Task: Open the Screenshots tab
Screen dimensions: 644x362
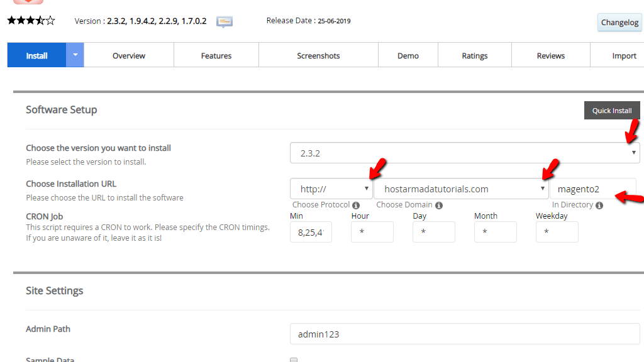Action: pyautogui.click(x=318, y=56)
